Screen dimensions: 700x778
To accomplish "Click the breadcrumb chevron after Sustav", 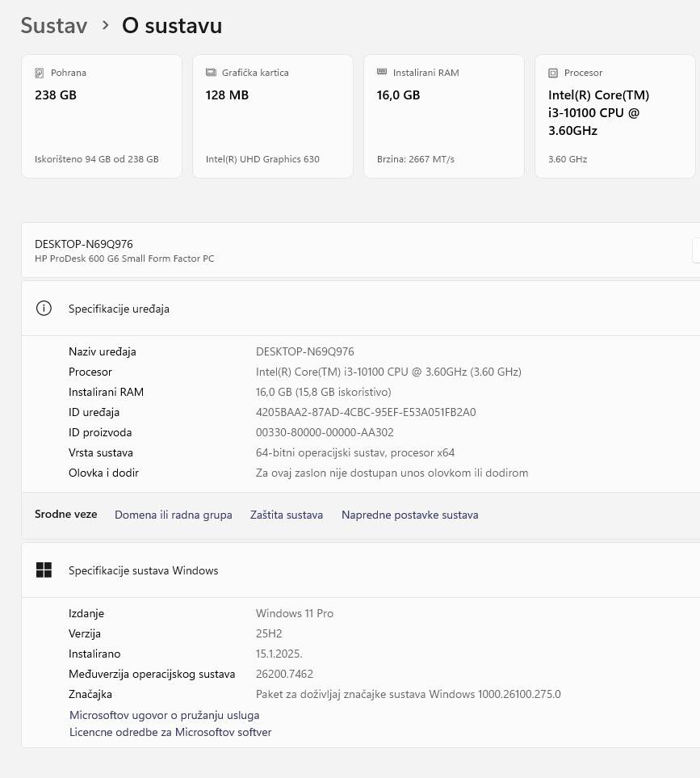I will coord(105,26).
